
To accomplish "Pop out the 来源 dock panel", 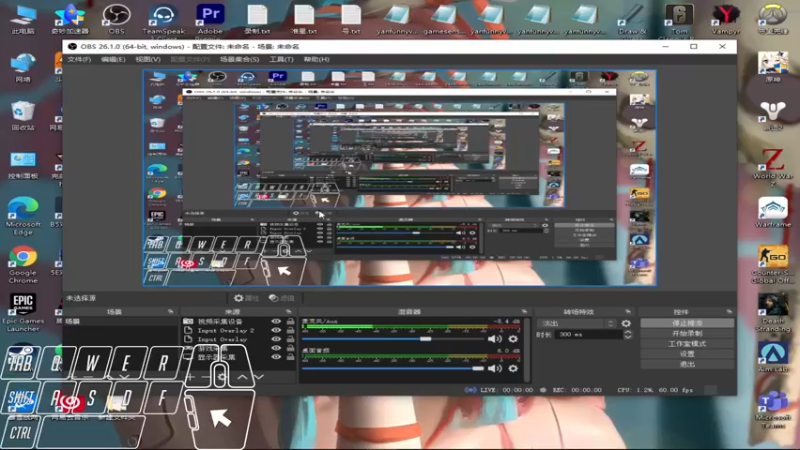I will tap(289, 312).
